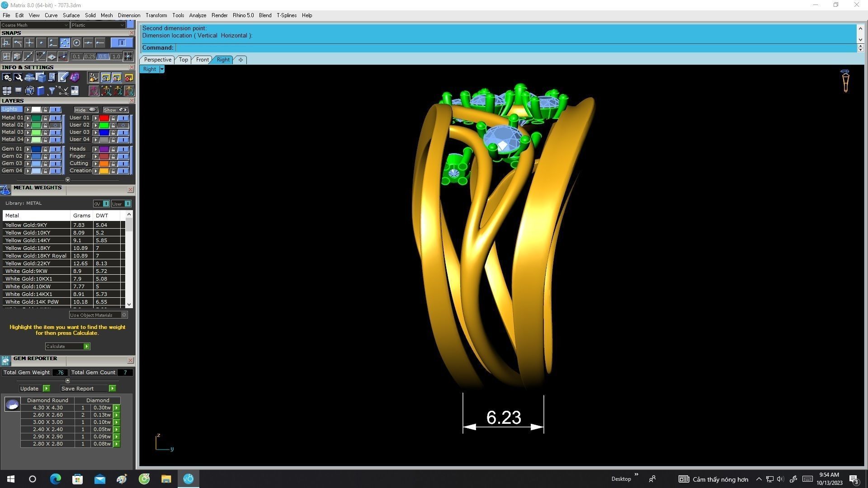
Task: Switch to the Top viewport tab
Action: coord(183,60)
